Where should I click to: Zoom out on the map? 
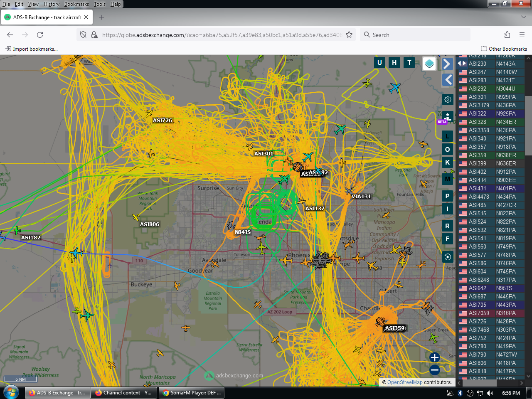coord(434,370)
